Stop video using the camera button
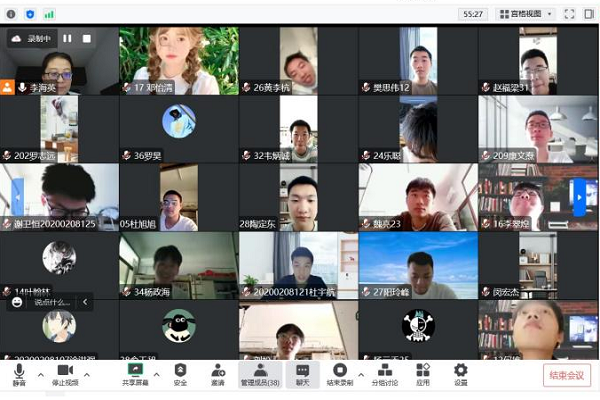The width and height of the screenshot is (600, 400). [x=65, y=374]
